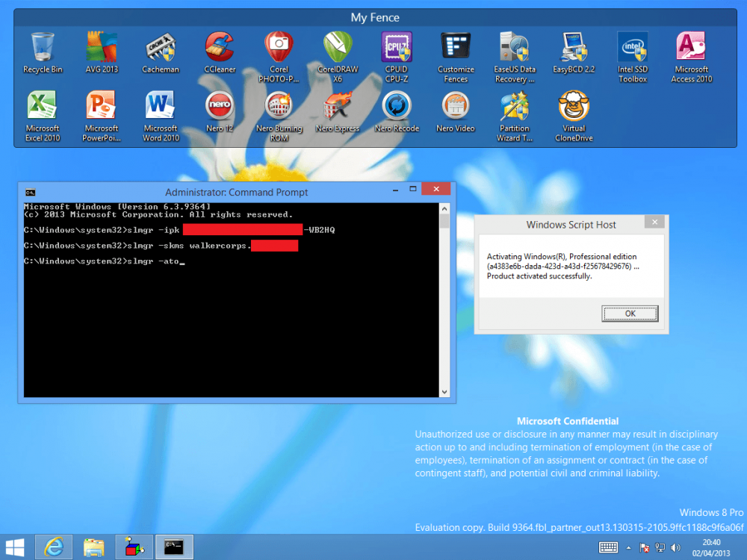
Task: Open Partition Wizard shortcut icon
Action: [515, 116]
